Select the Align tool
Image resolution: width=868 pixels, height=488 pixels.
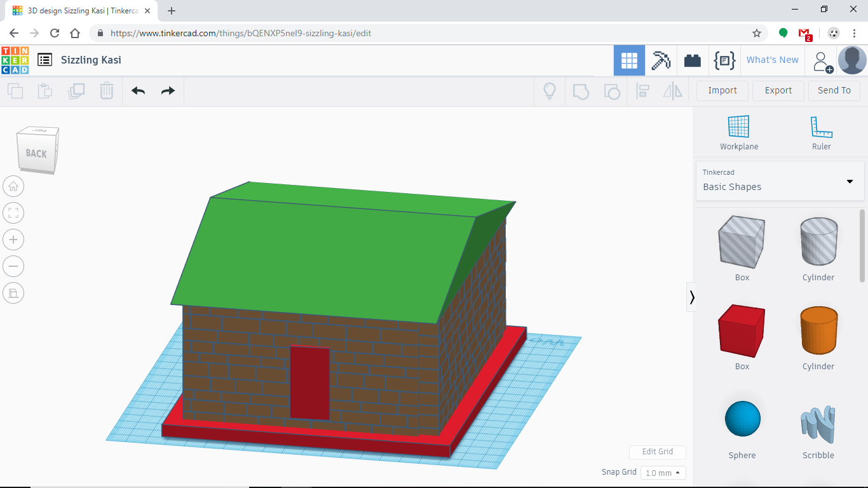point(642,91)
